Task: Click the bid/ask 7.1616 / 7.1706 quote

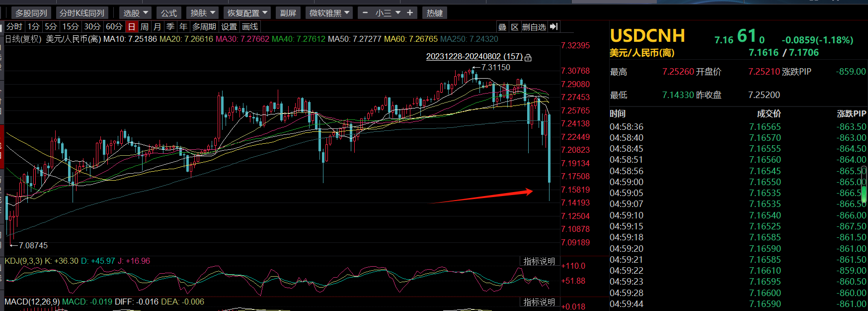Action: [x=784, y=53]
